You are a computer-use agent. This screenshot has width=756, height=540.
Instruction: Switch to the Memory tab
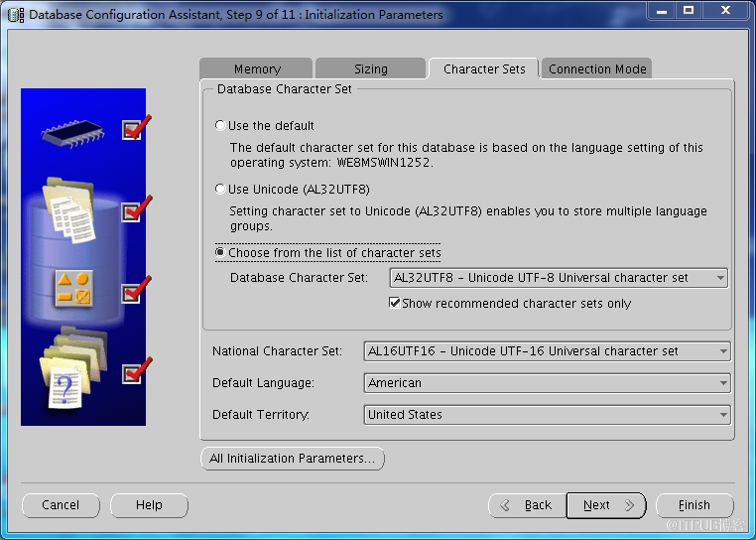coord(257,69)
